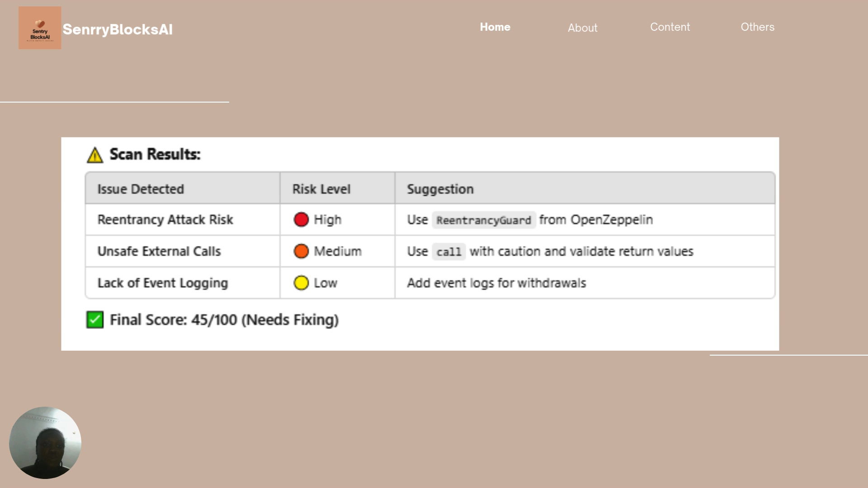Click the SentryBlocksAI logo image
Image resolution: width=868 pixels, height=488 pixels.
coord(40,28)
